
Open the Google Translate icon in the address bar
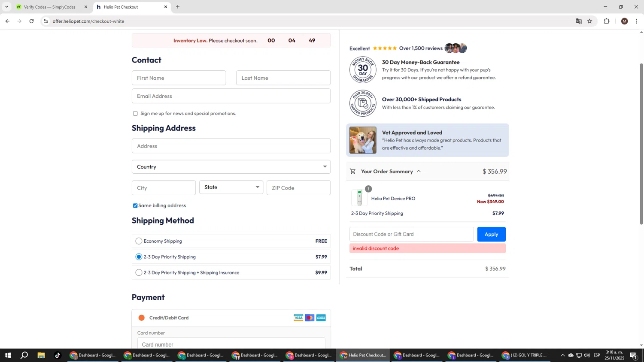pos(579,21)
